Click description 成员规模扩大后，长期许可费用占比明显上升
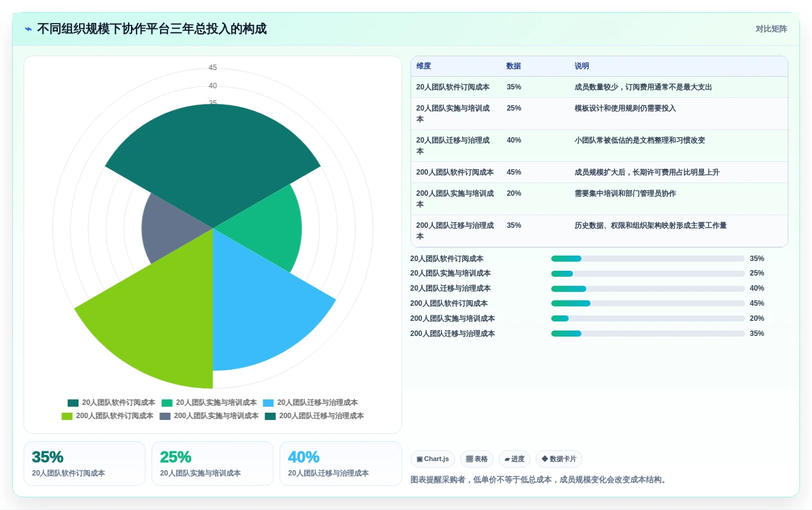Image resolution: width=812 pixels, height=510 pixels. (647, 172)
